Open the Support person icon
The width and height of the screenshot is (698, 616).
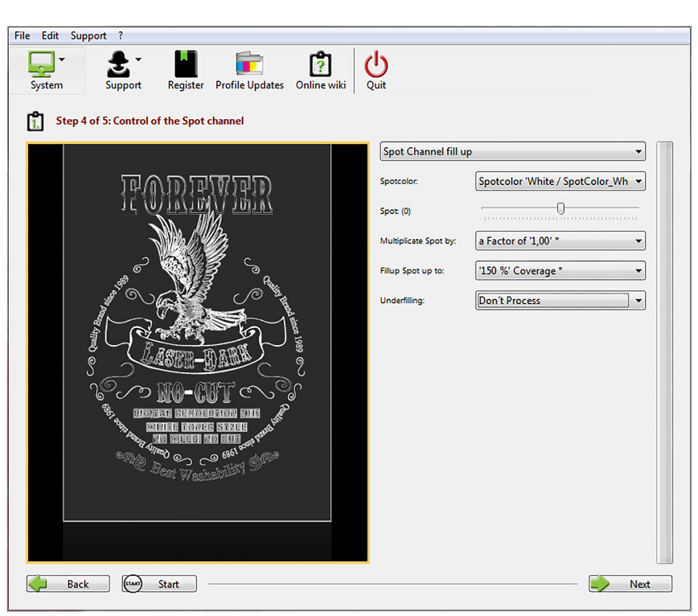pyautogui.click(x=118, y=64)
